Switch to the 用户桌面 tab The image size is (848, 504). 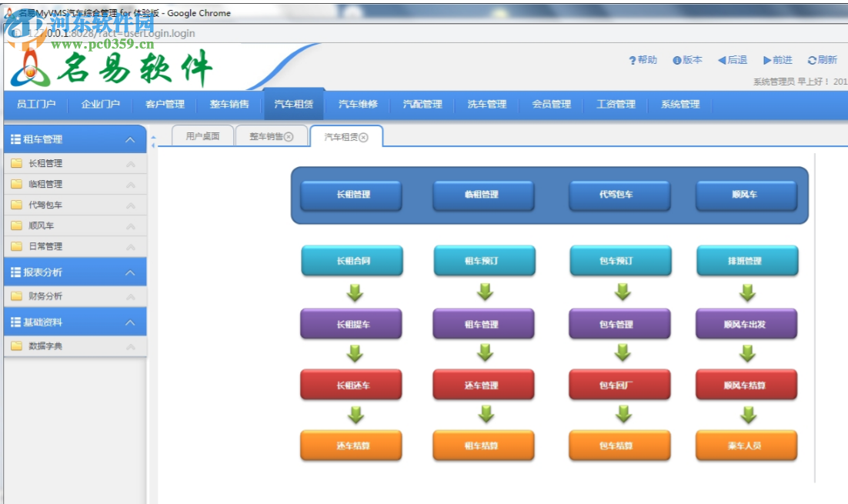(205, 135)
